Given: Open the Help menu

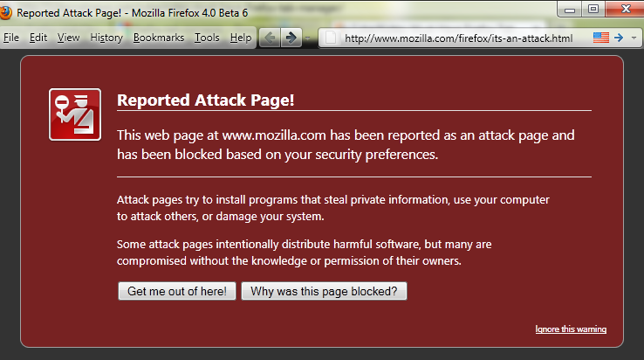Looking at the screenshot, I should point(241,38).
